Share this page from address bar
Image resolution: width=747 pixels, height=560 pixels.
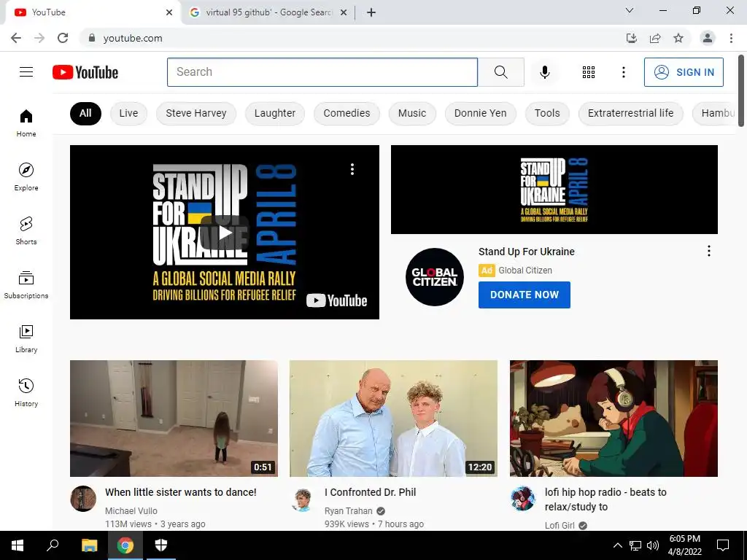pos(655,38)
